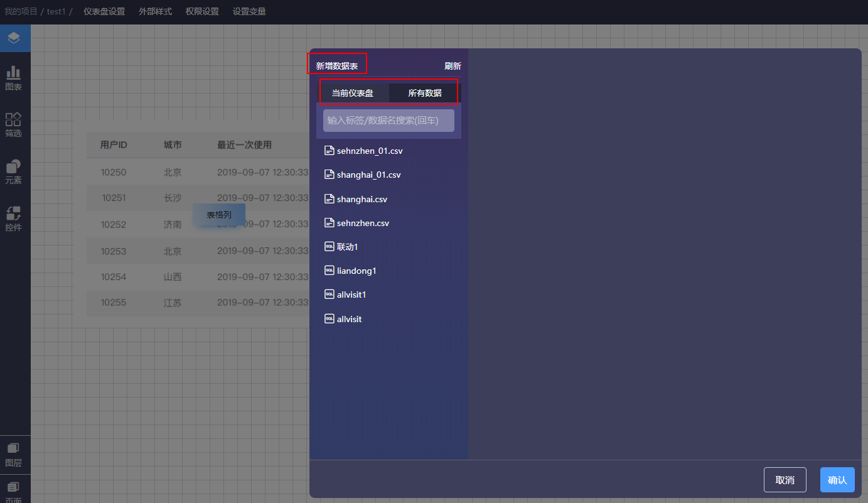Image resolution: width=868 pixels, height=503 pixels.
Task: Click the file icon beside shanghai.csv
Action: (x=329, y=198)
